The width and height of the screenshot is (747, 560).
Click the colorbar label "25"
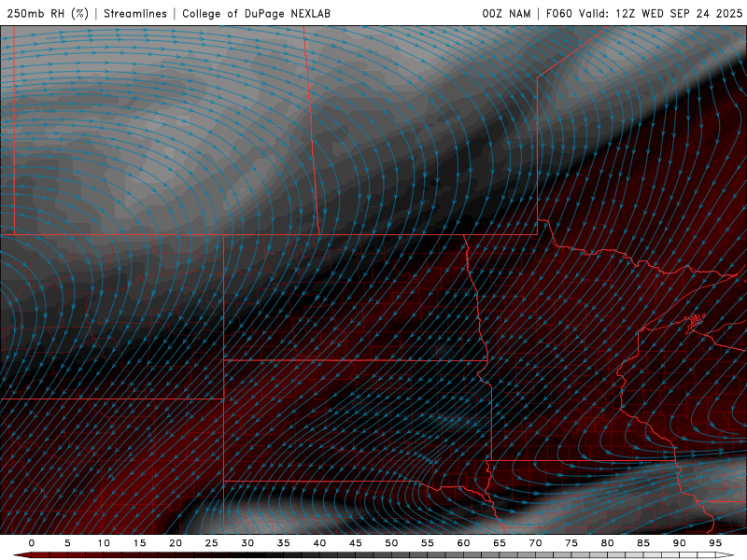pos(212,543)
